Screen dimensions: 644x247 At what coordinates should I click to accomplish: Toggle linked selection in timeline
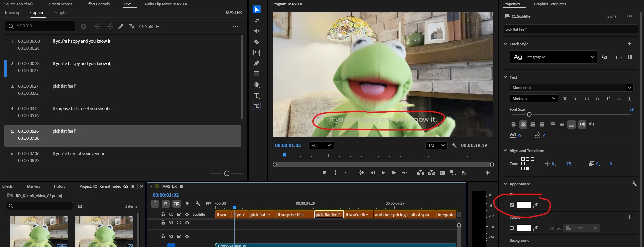pyautogui.click(x=177, y=204)
